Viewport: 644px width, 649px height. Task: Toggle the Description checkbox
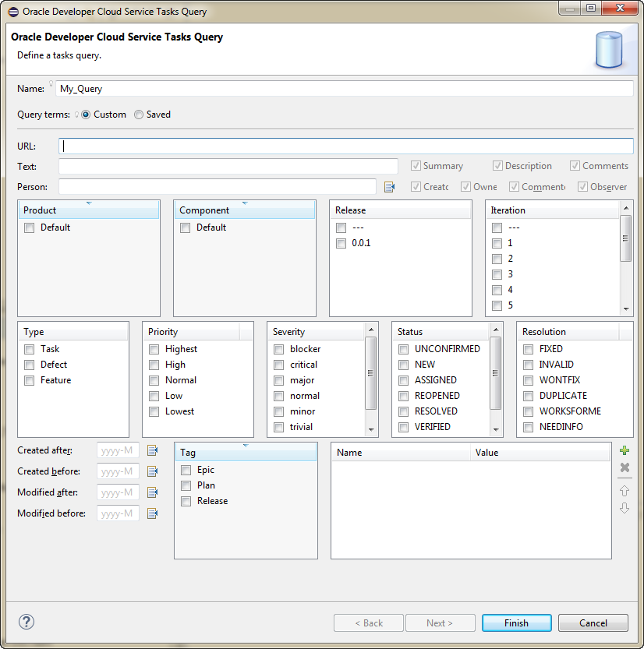click(x=497, y=166)
